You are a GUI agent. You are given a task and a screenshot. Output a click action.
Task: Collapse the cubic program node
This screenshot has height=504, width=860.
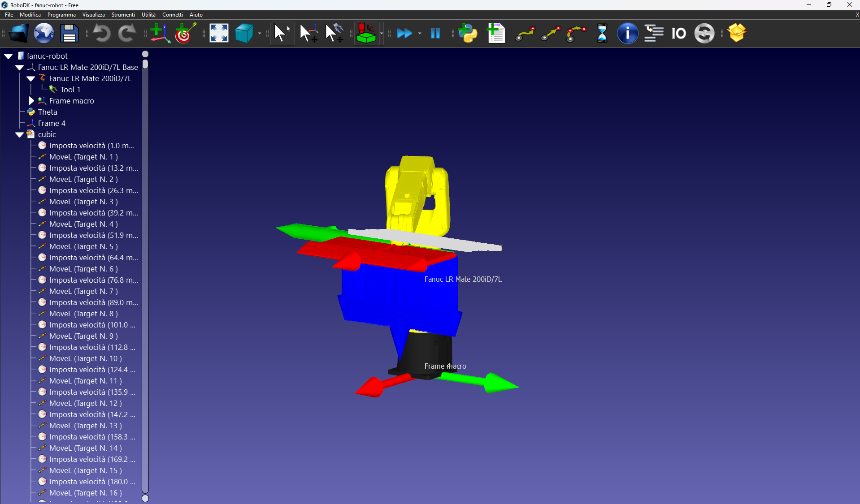click(20, 134)
